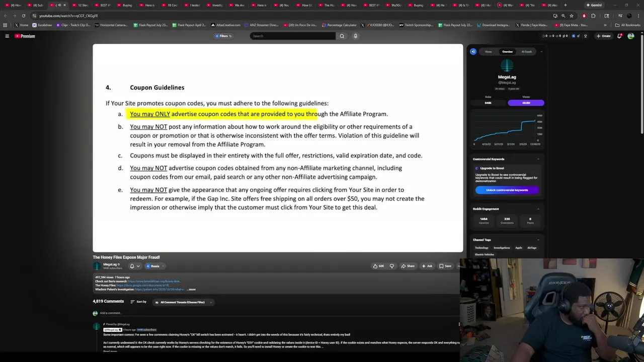Open the YouTube guide hamburger menu
Viewport: 644px width, 362px height.
[x=7, y=36]
